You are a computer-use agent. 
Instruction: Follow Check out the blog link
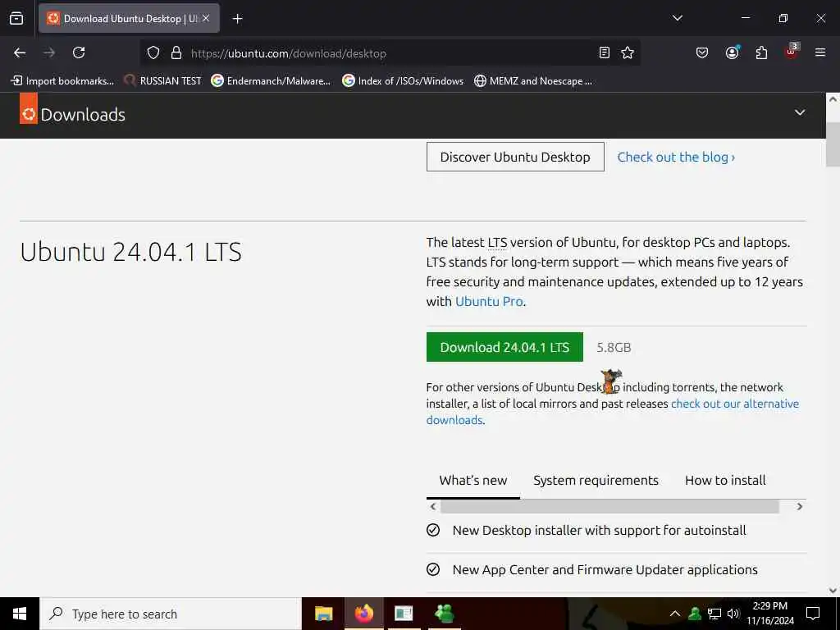676,157
